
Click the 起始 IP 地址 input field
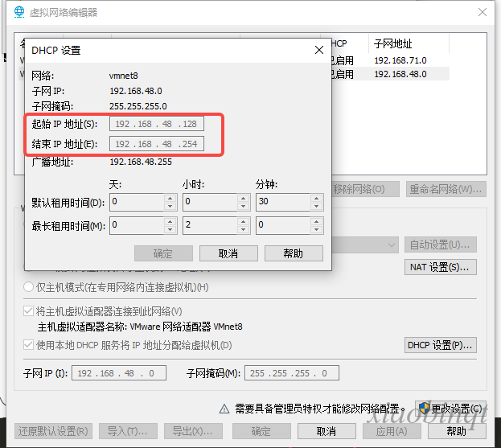(x=158, y=124)
